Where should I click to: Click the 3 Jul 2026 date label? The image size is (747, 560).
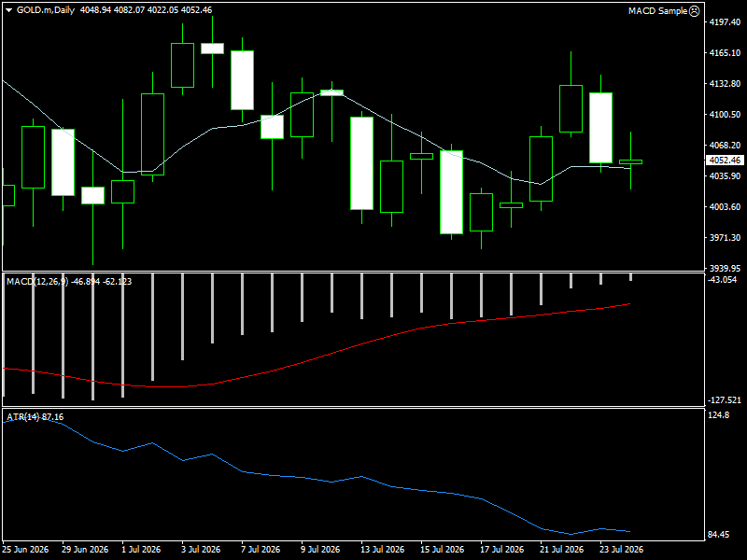[201, 550]
